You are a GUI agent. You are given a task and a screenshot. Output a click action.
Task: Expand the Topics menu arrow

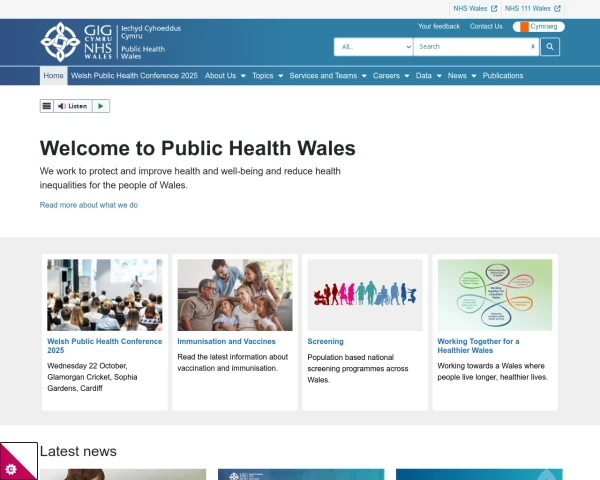click(x=280, y=76)
